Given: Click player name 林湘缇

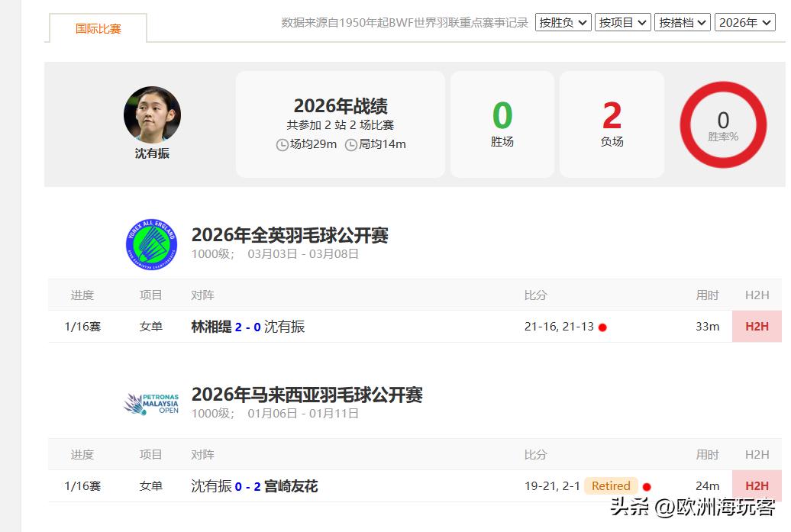Looking at the screenshot, I should tap(211, 327).
